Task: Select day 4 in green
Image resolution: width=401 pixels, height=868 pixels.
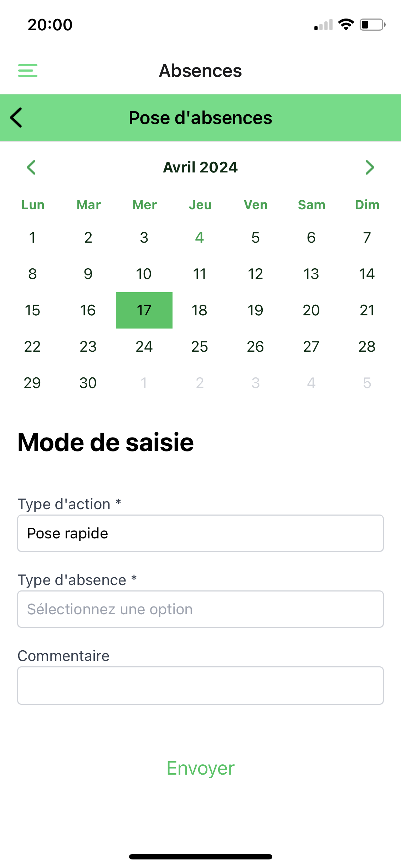Action: click(200, 238)
